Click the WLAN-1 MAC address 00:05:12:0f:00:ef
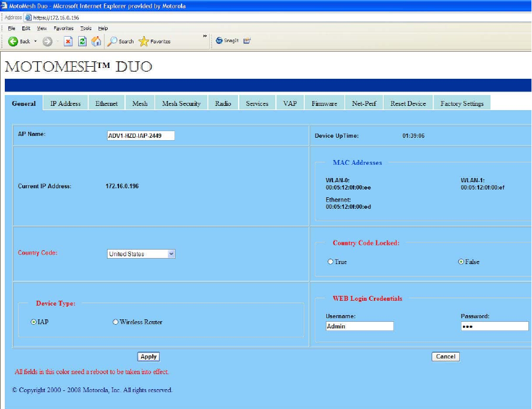This screenshot has height=409, width=532. (x=483, y=188)
